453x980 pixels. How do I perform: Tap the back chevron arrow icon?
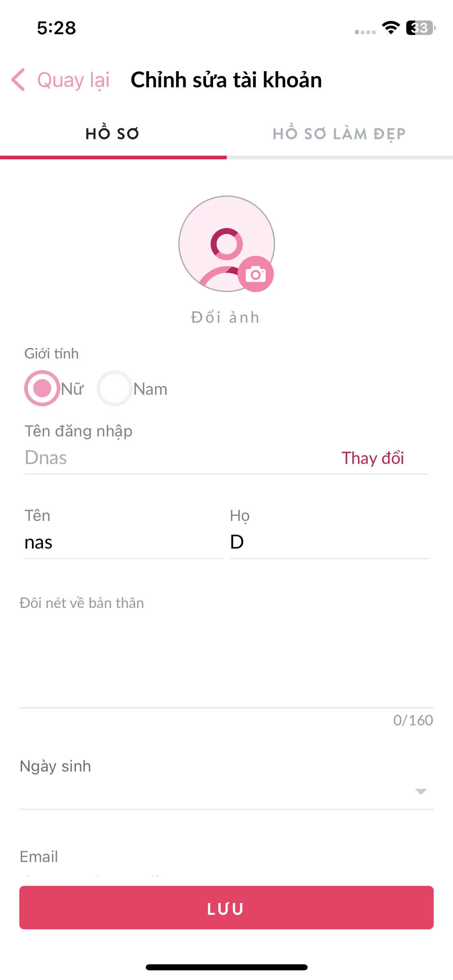click(19, 80)
